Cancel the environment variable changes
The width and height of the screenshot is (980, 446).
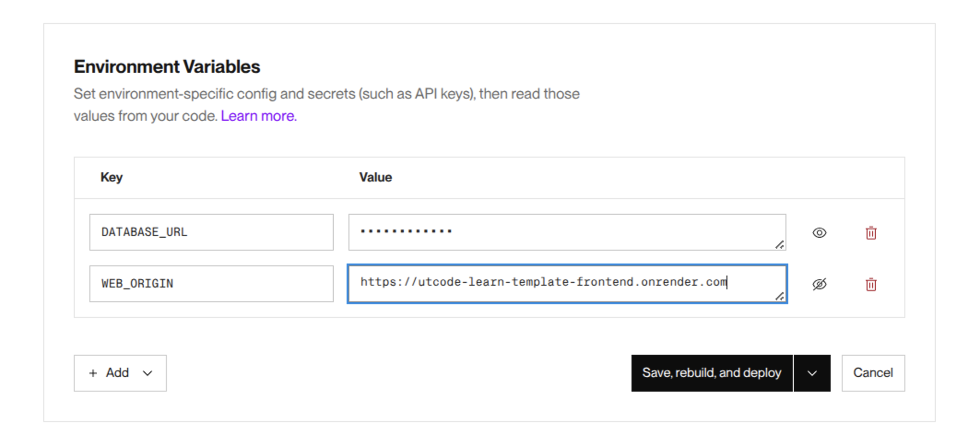point(873,373)
